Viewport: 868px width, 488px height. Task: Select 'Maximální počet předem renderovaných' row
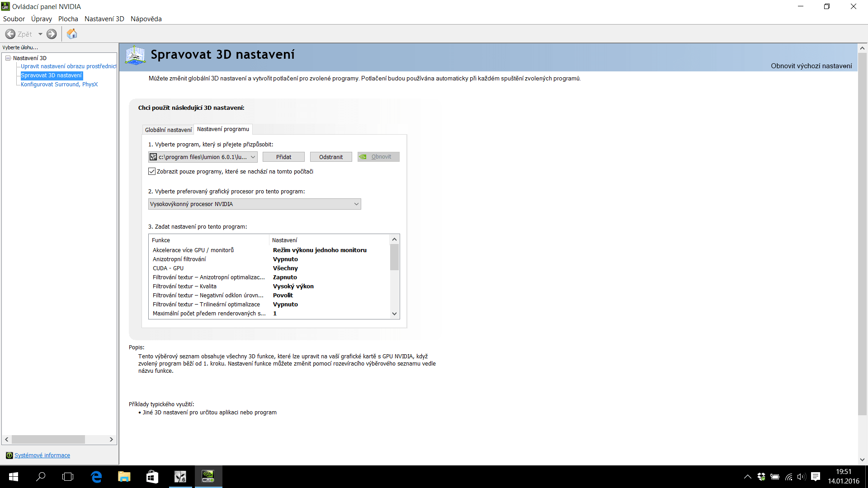point(269,314)
